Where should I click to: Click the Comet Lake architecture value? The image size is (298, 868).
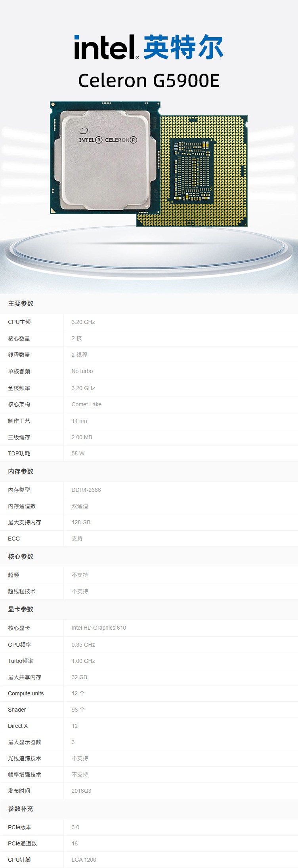86,405
